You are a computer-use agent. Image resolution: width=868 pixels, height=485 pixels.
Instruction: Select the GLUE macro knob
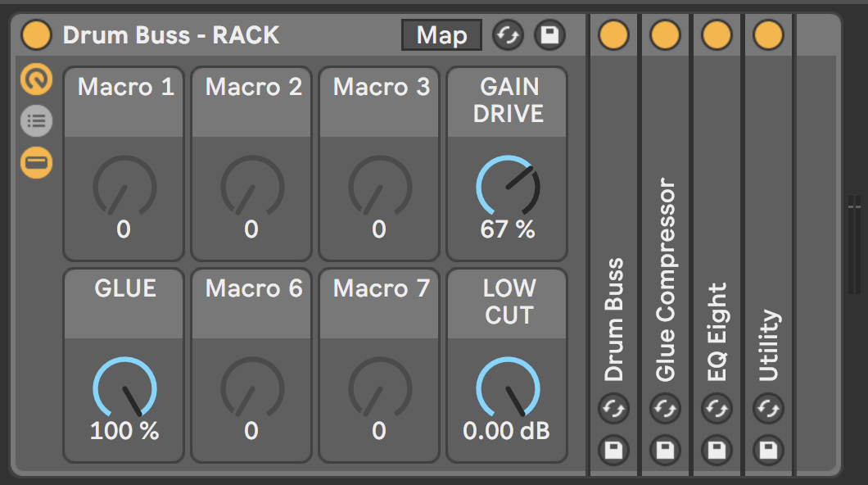click(x=124, y=388)
